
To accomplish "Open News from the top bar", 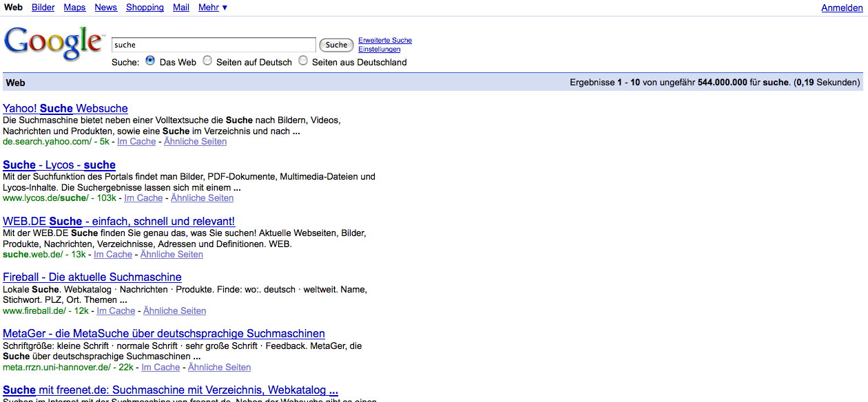I will pos(105,8).
